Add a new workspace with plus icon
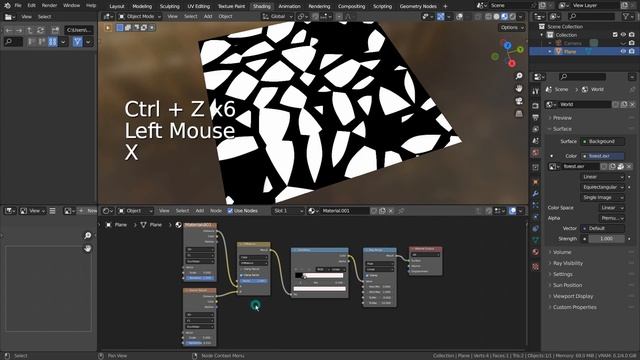 [x=445, y=6]
